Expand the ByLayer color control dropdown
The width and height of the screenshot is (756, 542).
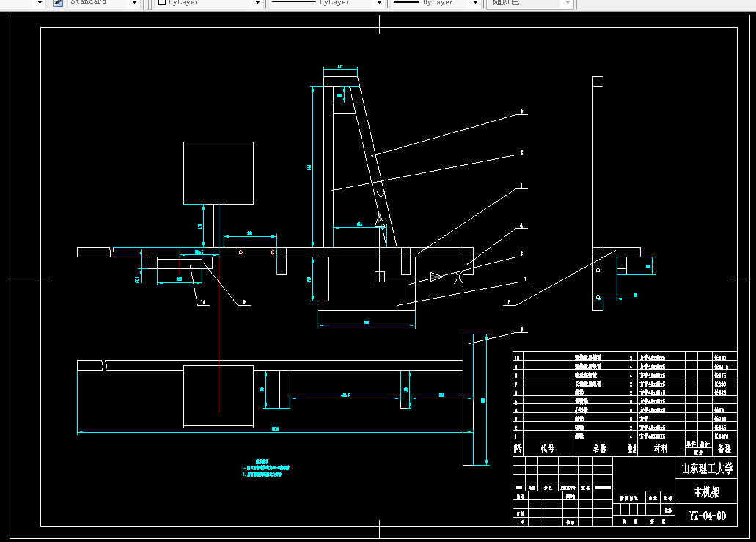(257, 3)
